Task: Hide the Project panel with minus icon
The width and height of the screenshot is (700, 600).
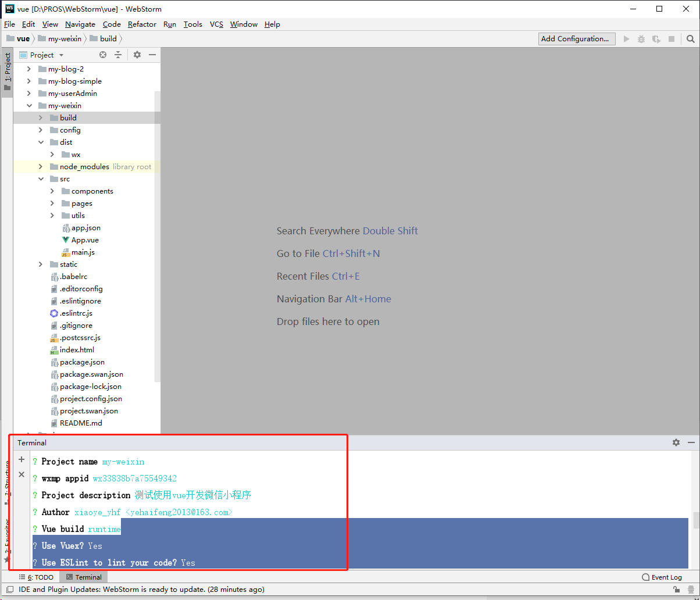Action: [152, 55]
